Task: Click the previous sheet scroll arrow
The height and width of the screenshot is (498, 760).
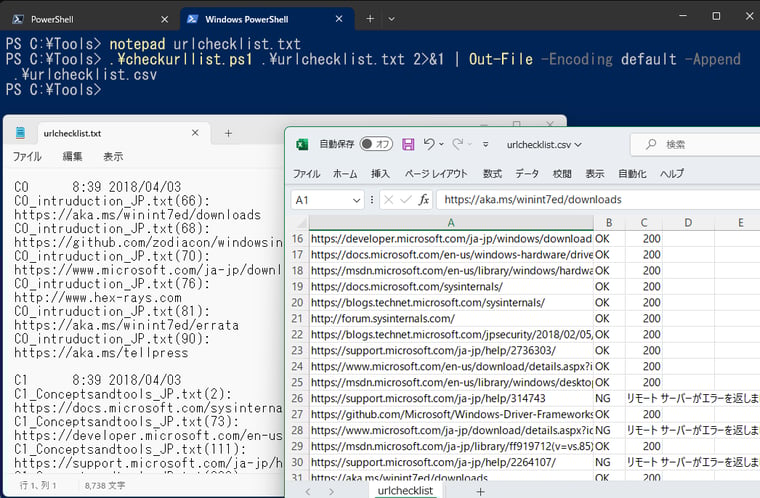Action: tap(308, 492)
